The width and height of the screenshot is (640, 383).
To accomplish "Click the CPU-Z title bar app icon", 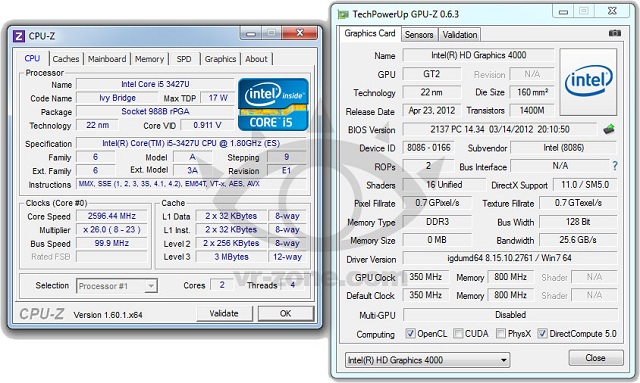I will coord(19,36).
